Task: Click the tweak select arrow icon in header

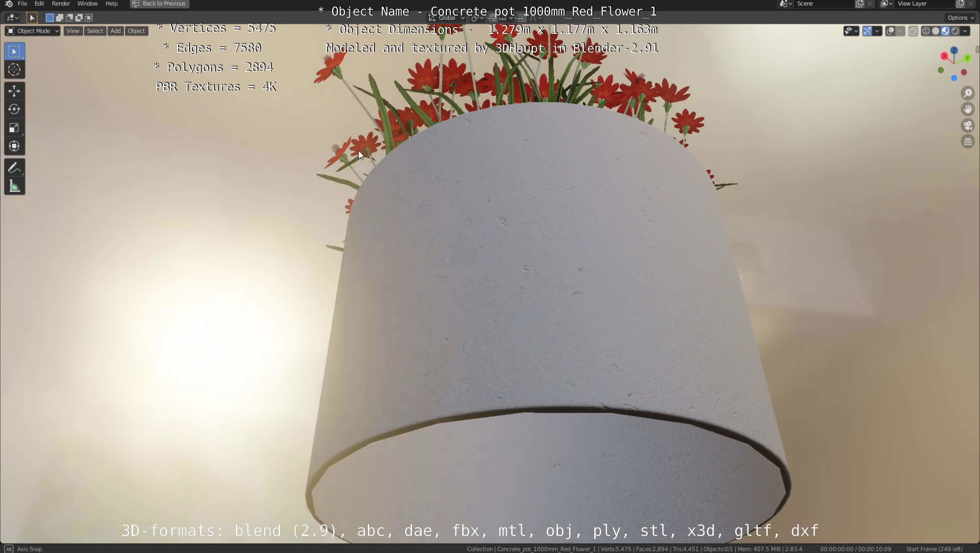Action: 32,18
